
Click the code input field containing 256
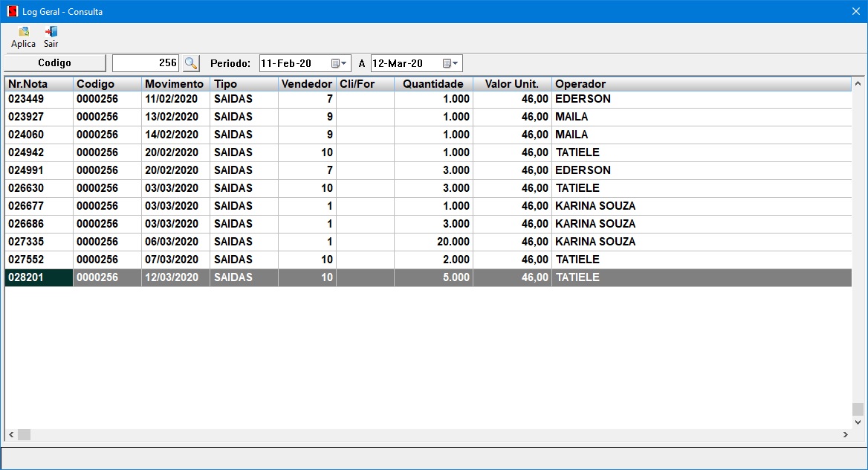click(146, 63)
